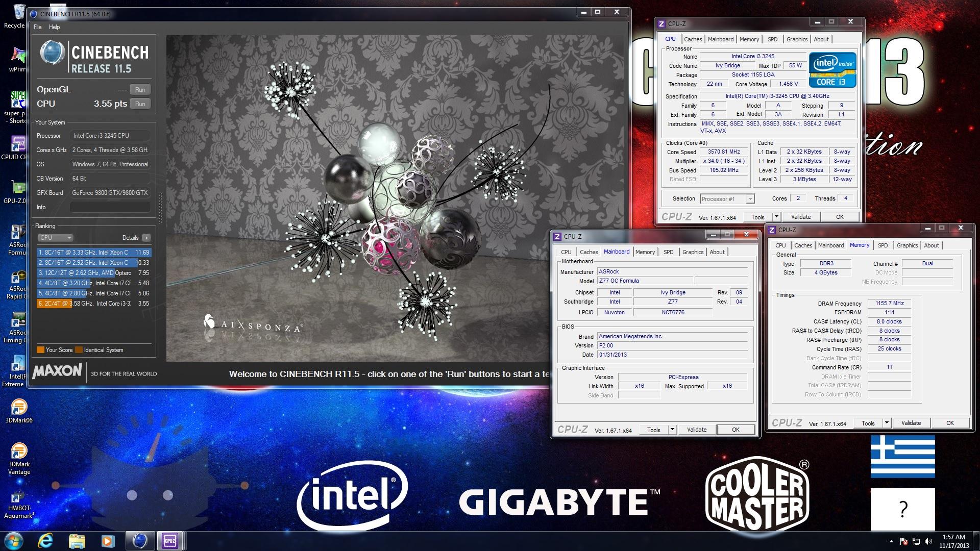Screen dimensions: 980x551
Task: Select Mainboard tab in CPU-Z CPU window
Action: point(720,39)
